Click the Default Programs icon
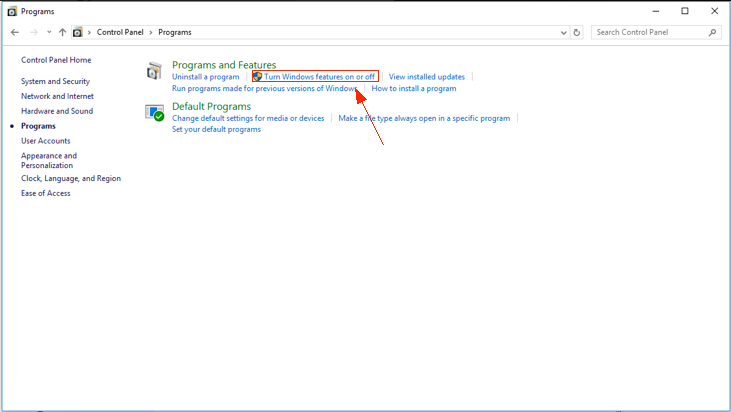Image resolution: width=731 pixels, height=412 pixels. (x=154, y=112)
